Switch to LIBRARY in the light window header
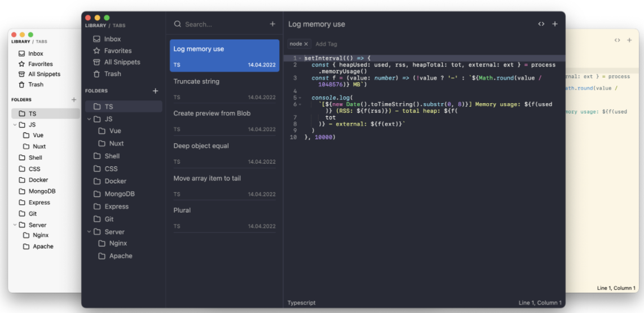The height and width of the screenshot is (313, 644). [x=20, y=42]
